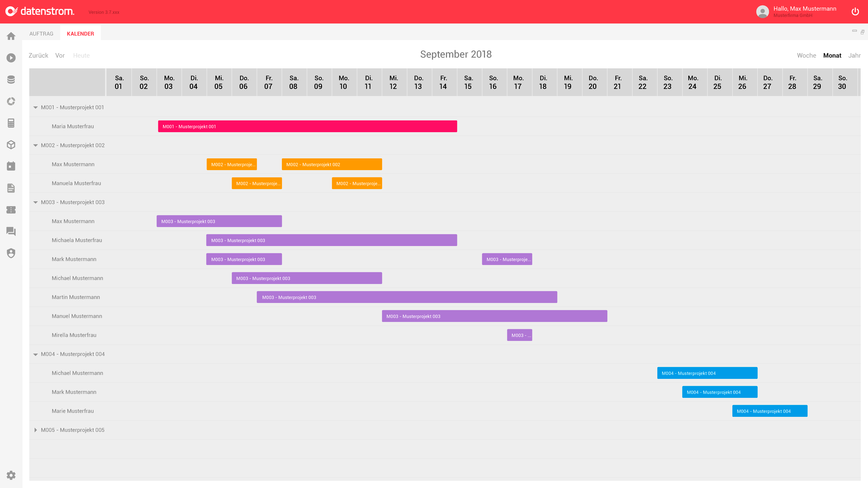Click the power logout icon
Screen dimensions: 868x488
pos(855,12)
